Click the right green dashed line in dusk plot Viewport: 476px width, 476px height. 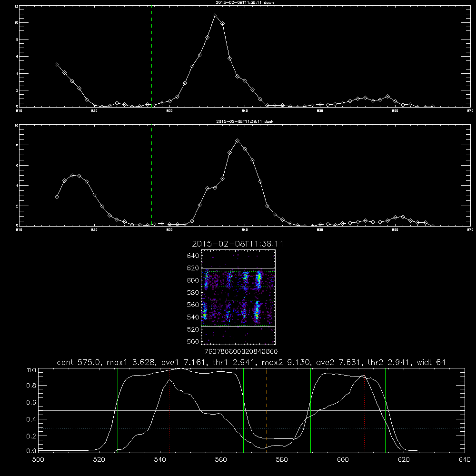tap(263, 176)
